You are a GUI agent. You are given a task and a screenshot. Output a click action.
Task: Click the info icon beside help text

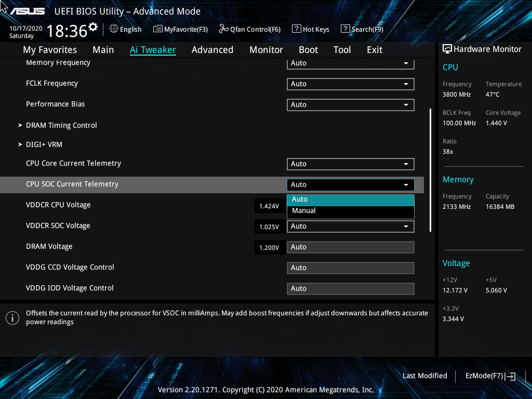pos(12,318)
